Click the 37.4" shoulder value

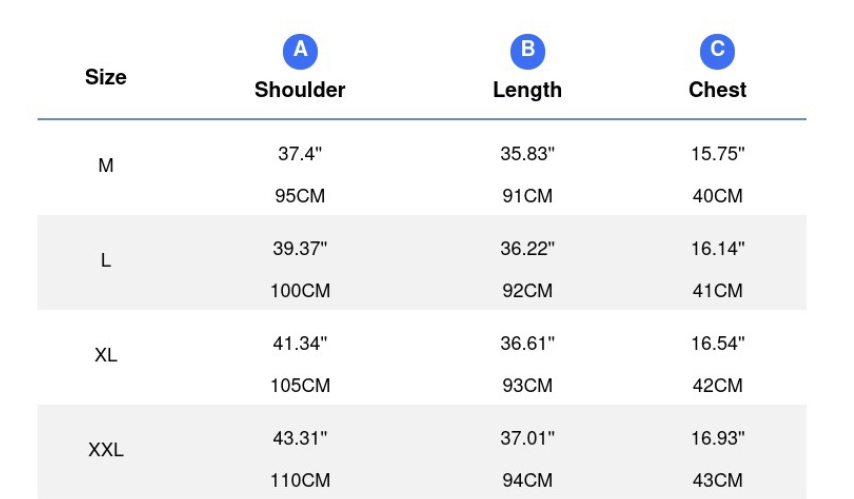[300, 154]
